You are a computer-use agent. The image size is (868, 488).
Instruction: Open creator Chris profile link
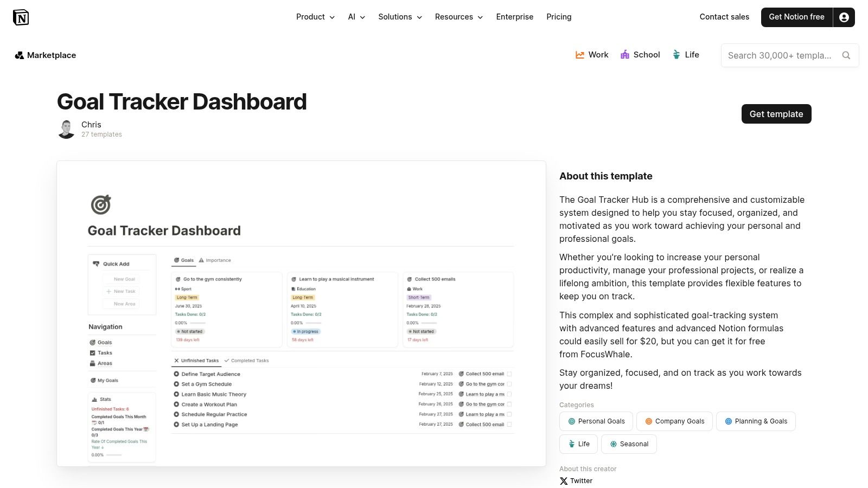pos(91,125)
